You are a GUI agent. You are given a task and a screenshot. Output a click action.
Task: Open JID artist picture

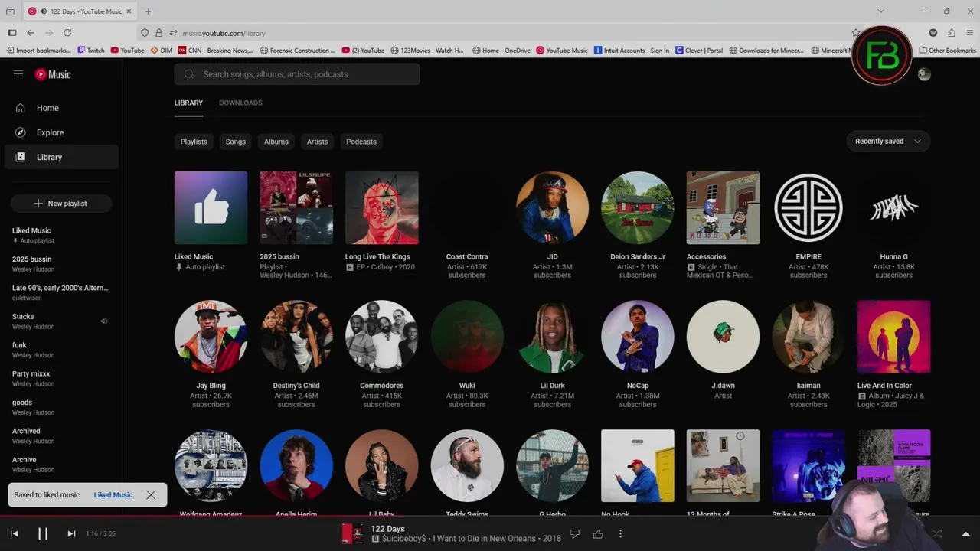pos(552,208)
